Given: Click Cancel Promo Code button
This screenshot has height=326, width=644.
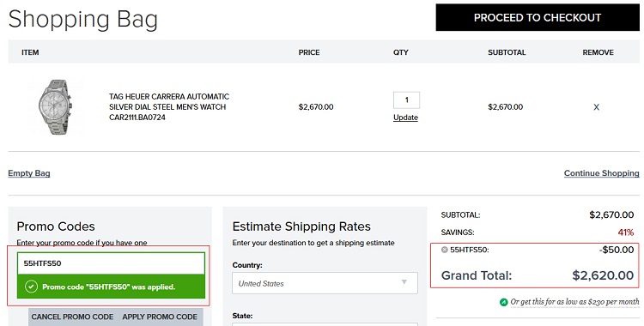Looking at the screenshot, I should click(x=72, y=317).
